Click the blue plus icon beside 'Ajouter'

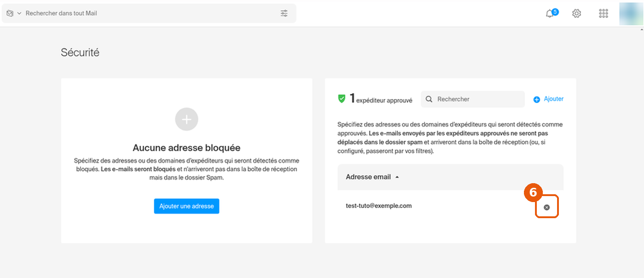[x=536, y=99]
